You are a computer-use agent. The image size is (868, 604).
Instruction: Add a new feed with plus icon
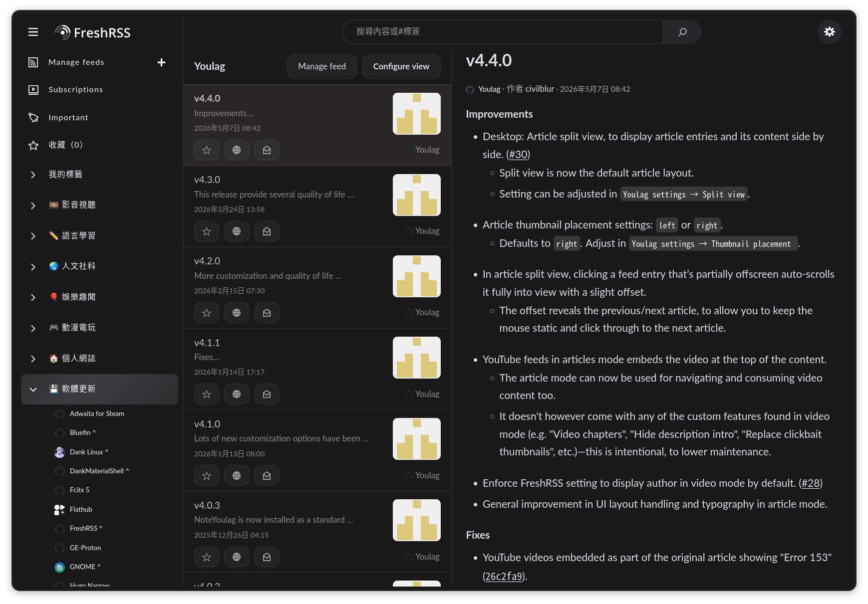(x=161, y=62)
